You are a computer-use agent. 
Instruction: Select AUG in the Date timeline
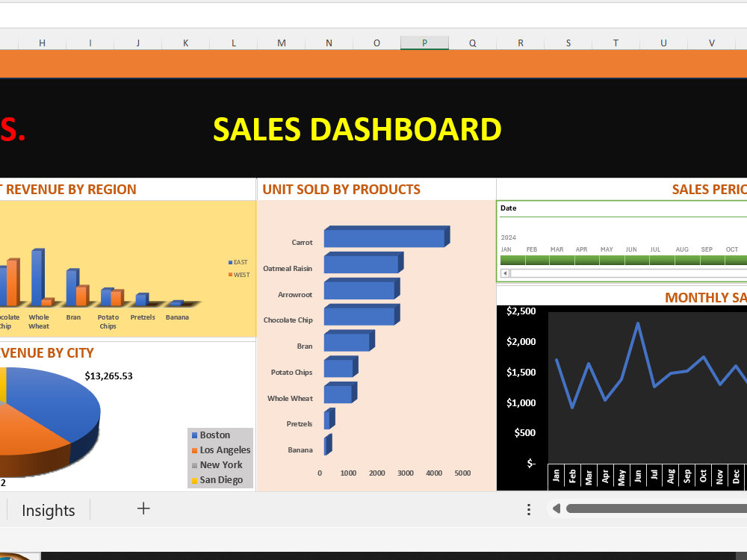pos(687,260)
